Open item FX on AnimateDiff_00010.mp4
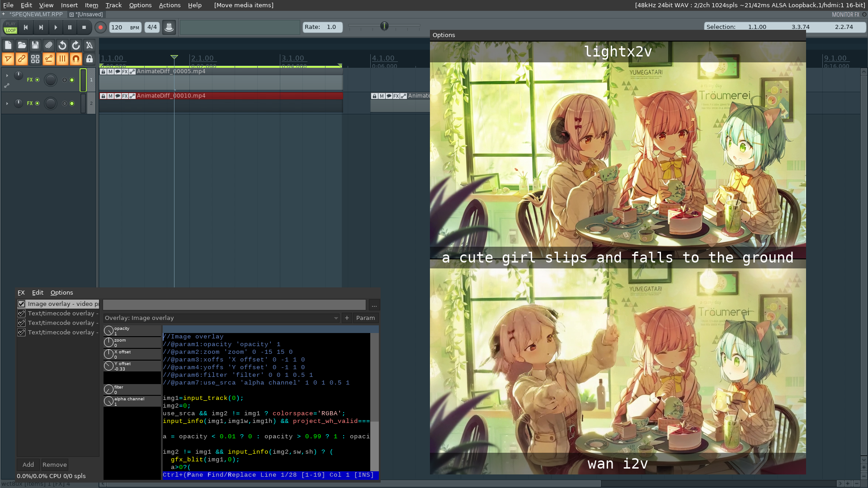Image resolution: width=868 pixels, height=488 pixels. coord(125,96)
